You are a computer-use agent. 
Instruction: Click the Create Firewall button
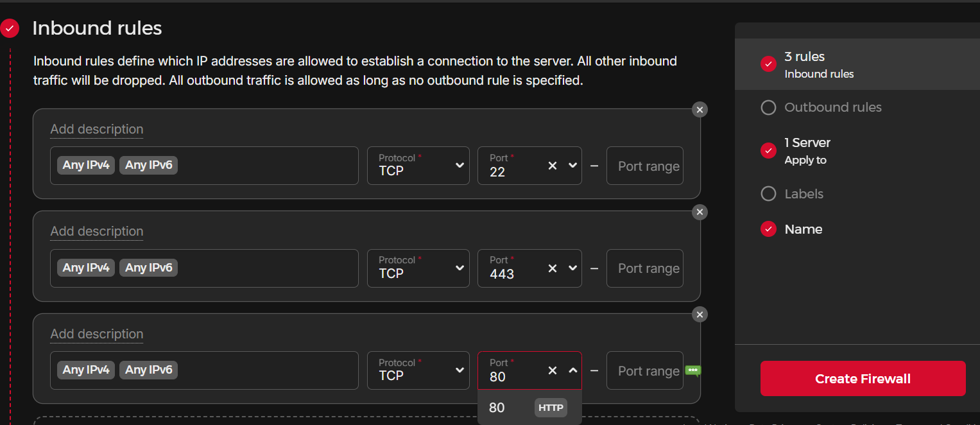tap(863, 378)
